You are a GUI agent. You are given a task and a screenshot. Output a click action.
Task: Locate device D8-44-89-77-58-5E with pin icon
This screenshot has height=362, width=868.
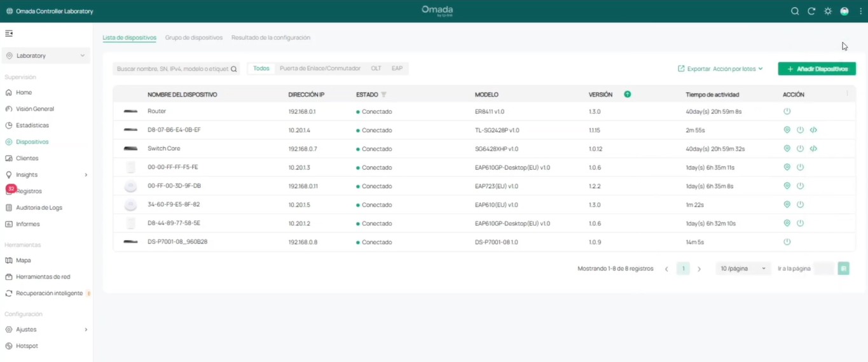pyautogui.click(x=787, y=223)
